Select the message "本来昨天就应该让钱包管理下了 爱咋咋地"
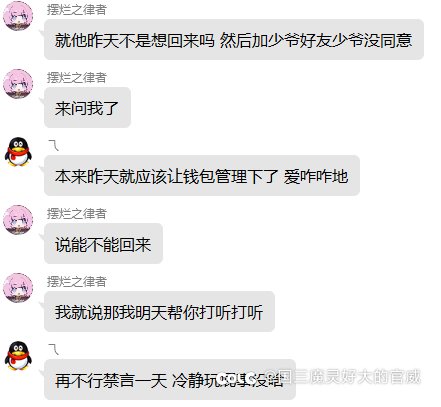 click(x=202, y=176)
